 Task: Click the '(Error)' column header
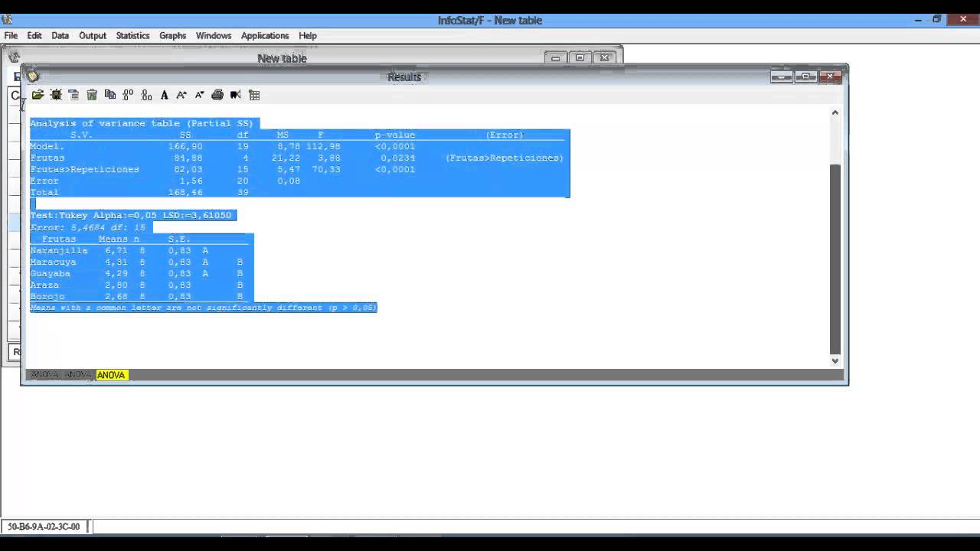[x=505, y=135]
